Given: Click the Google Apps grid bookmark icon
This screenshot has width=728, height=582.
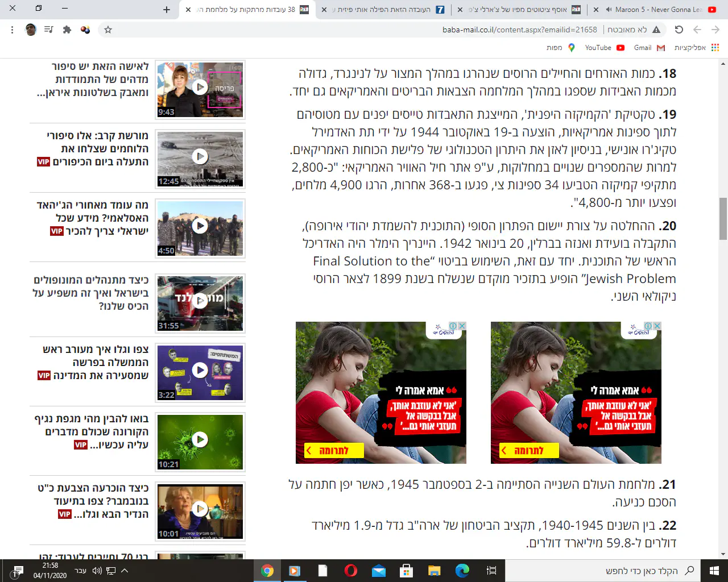Looking at the screenshot, I should click(715, 48).
